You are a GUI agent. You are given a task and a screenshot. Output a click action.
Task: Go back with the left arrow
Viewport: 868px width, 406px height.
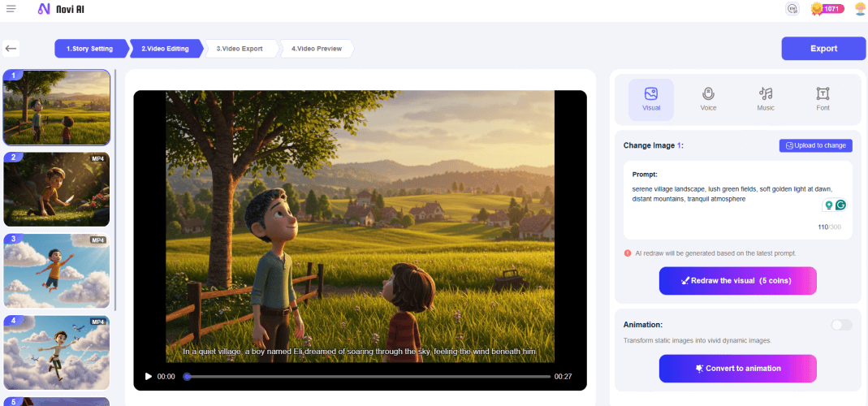[11, 49]
